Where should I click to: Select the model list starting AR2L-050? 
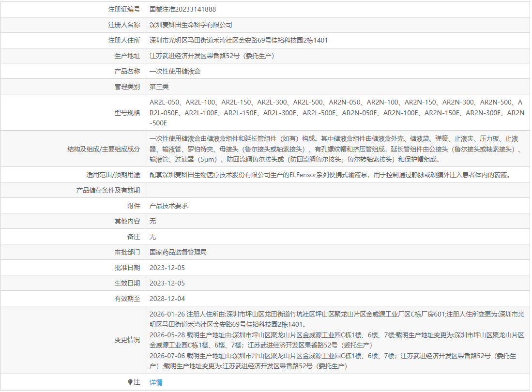[337, 113]
